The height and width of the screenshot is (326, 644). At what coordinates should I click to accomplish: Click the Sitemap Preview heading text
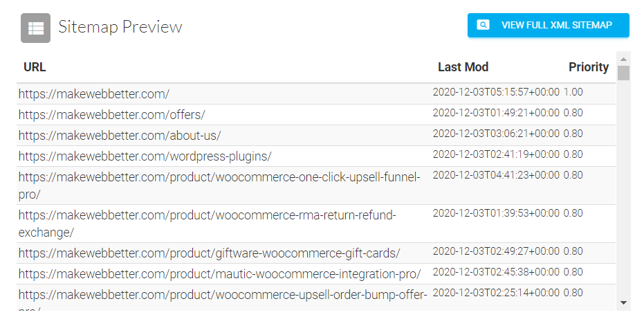coord(120,27)
